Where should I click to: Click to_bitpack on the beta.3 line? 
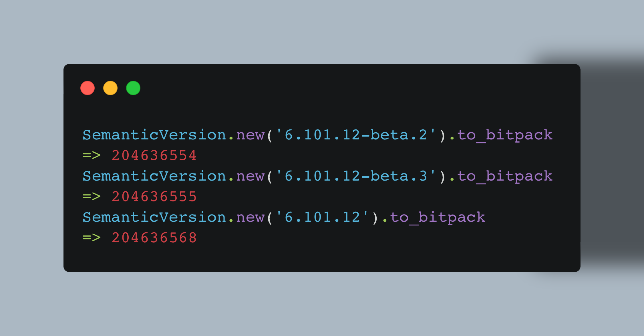click(505, 177)
